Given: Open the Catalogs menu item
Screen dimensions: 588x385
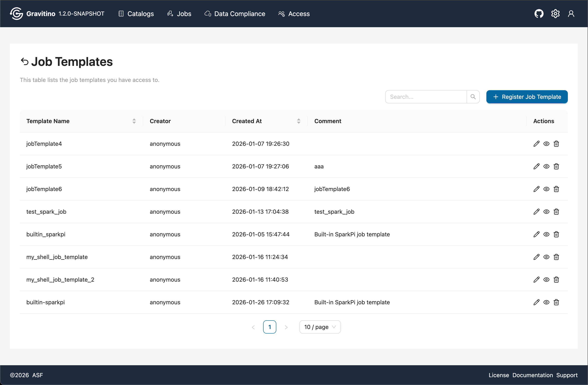Looking at the screenshot, I should point(135,14).
